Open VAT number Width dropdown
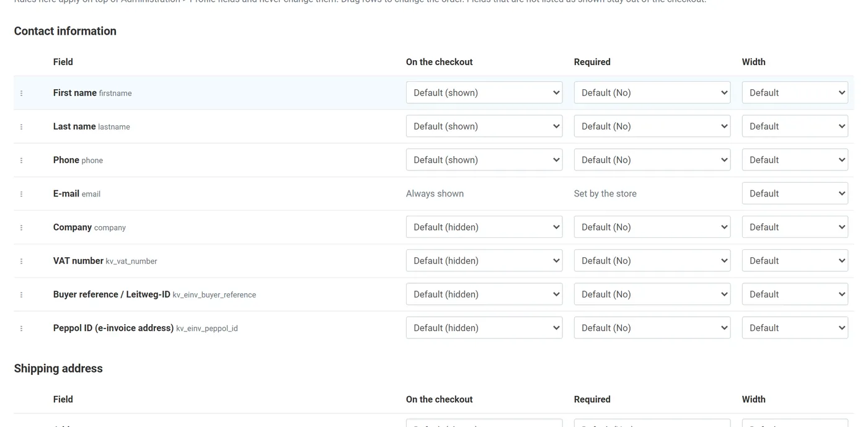Viewport: 868px width, 427px height. [x=795, y=260]
